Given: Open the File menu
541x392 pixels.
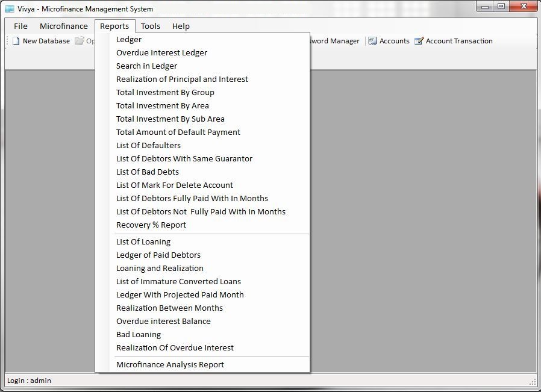Looking at the screenshot, I should [x=20, y=26].
